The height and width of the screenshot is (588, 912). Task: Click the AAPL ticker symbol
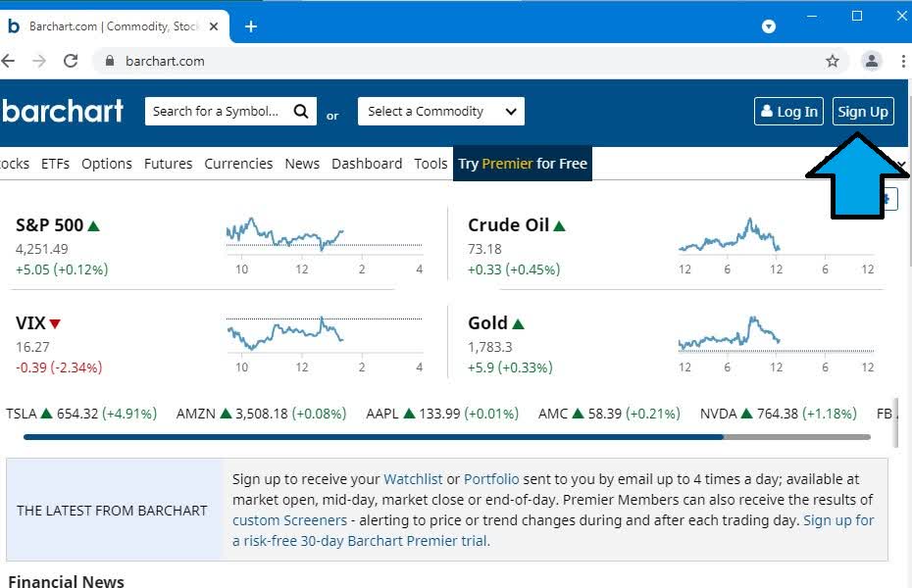pos(382,414)
